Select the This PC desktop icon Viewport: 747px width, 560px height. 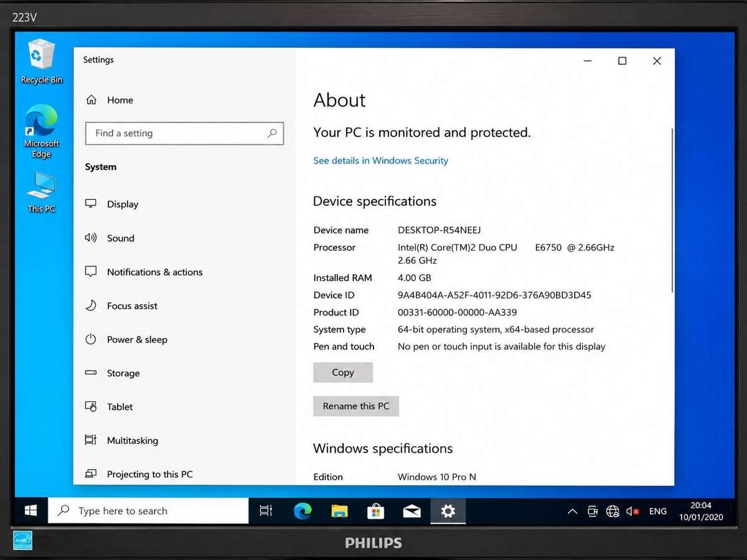42,193
